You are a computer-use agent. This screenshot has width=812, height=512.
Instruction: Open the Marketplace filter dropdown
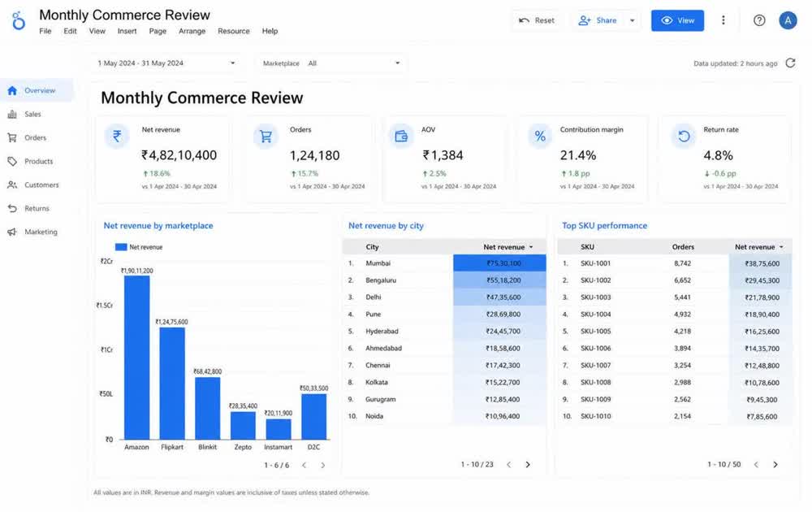pyautogui.click(x=331, y=63)
